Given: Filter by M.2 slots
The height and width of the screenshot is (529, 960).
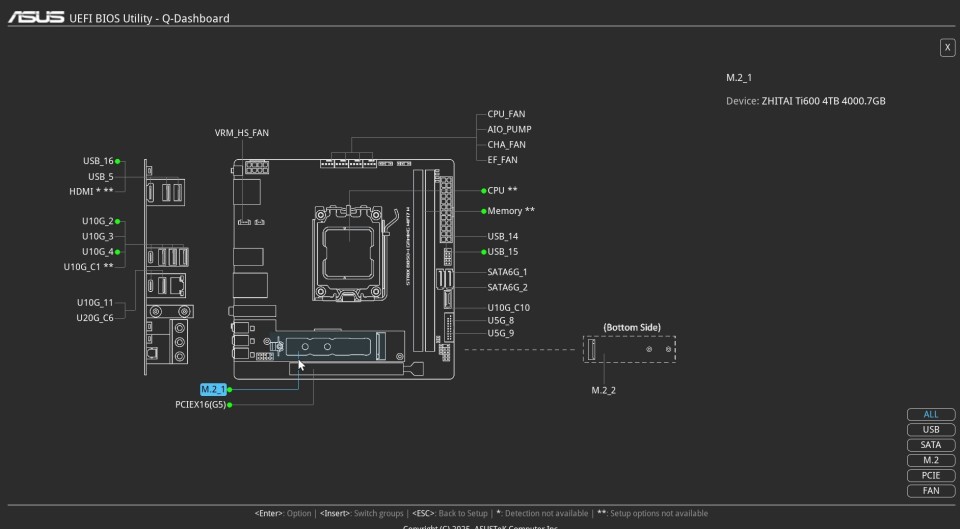Looking at the screenshot, I should point(931,461).
